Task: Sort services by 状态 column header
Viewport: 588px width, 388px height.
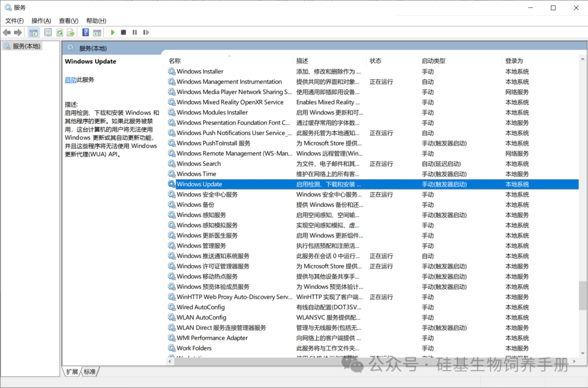Action: pyautogui.click(x=376, y=60)
